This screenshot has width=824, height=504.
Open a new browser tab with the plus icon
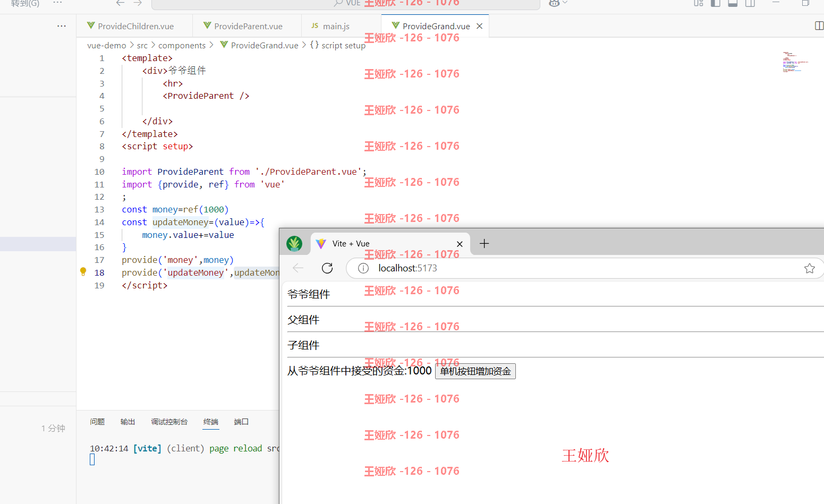pos(484,244)
